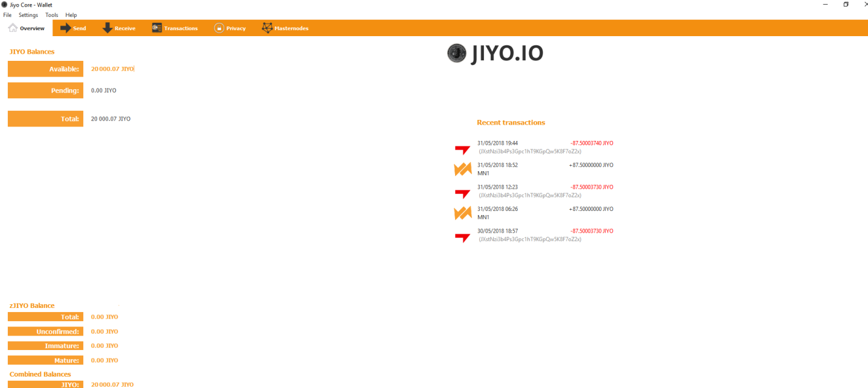Click the Immature zJIYO balance value

pyautogui.click(x=104, y=346)
